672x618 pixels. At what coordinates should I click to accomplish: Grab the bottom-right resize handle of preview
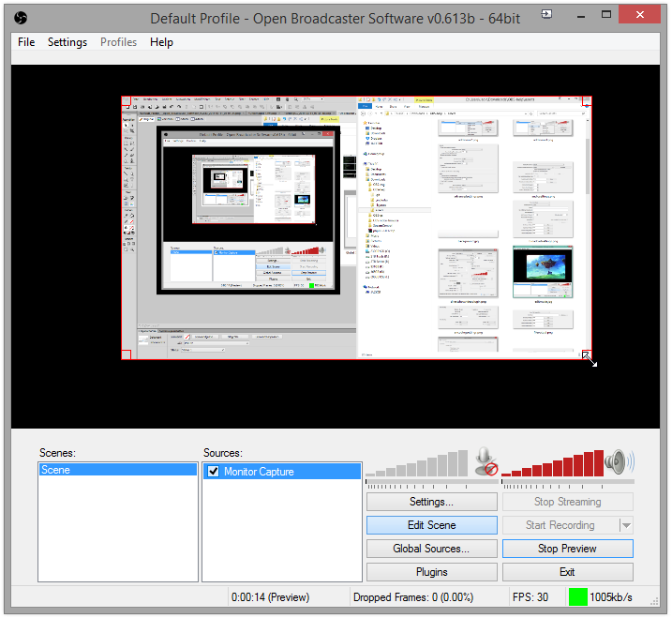[588, 356]
